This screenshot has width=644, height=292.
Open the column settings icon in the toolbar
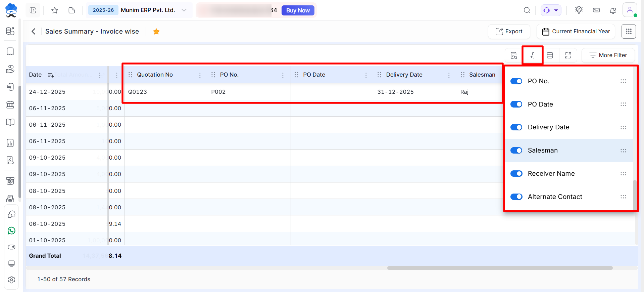click(532, 55)
